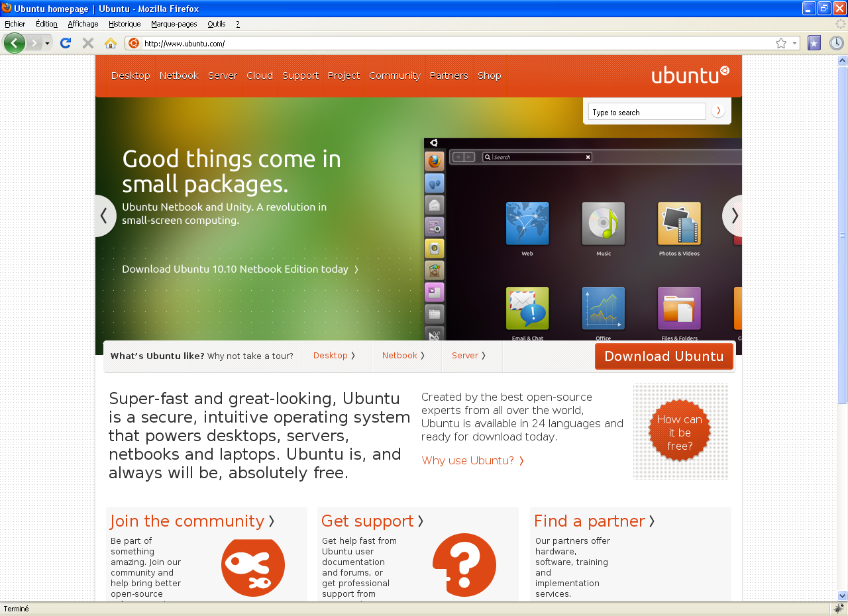Open the bookmarks toolbar star button
This screenshot has width=848, height=616.
[814, 43]
